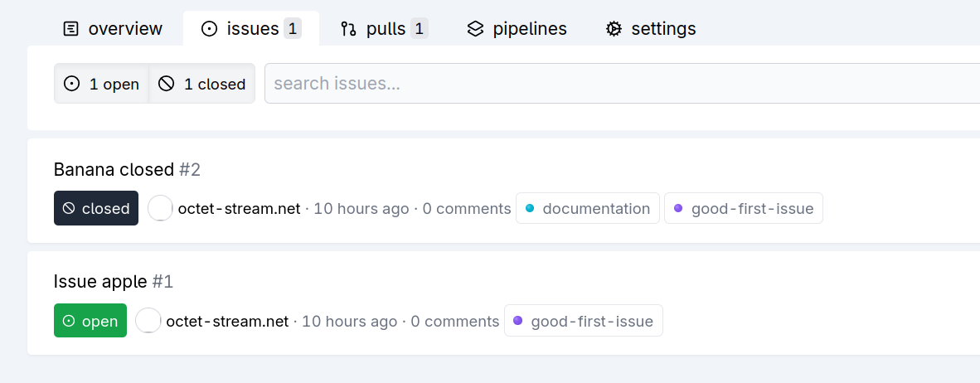Open the Banana closed issue title
Viewport: 980px width, 383px height.
click(114, 170)
